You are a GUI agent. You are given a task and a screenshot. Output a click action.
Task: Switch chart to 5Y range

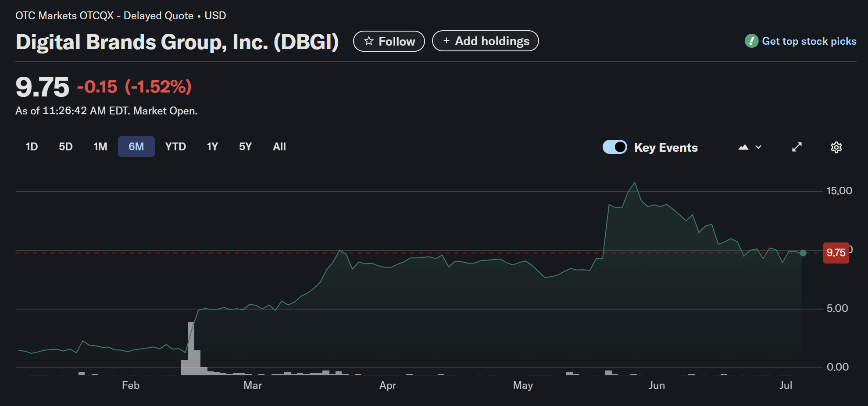[x=245, y=146]
